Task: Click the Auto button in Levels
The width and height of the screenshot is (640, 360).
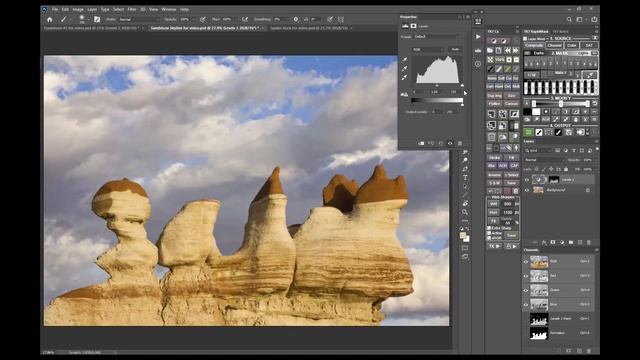Action: (x=455, y=49)
